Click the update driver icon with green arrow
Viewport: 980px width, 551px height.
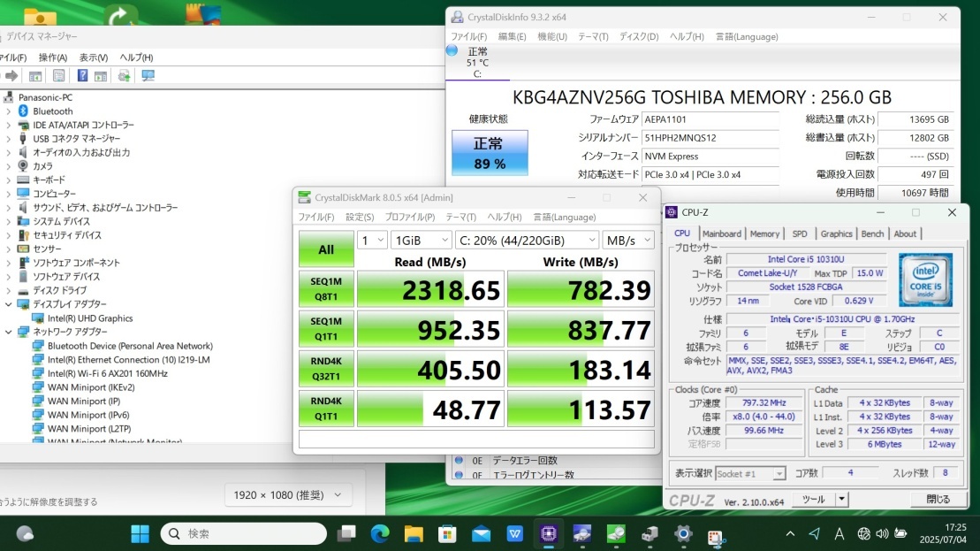coord(124,76)
